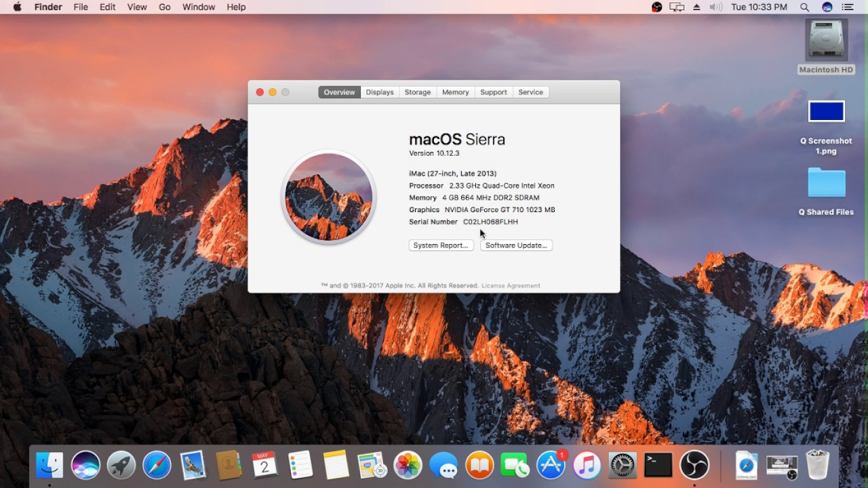Open Launchpad rocket icon in Dock
868x488 pixels.
121,465
